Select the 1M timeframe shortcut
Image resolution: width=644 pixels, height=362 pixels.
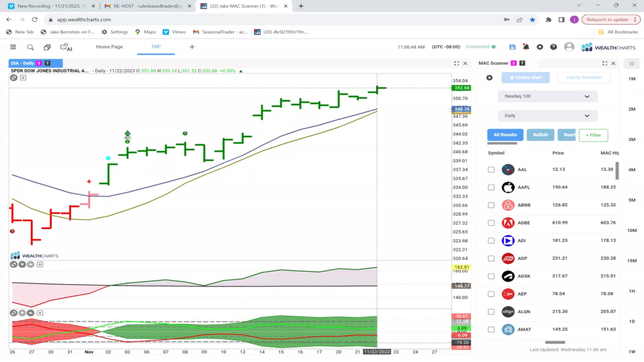tap(632, 79)
